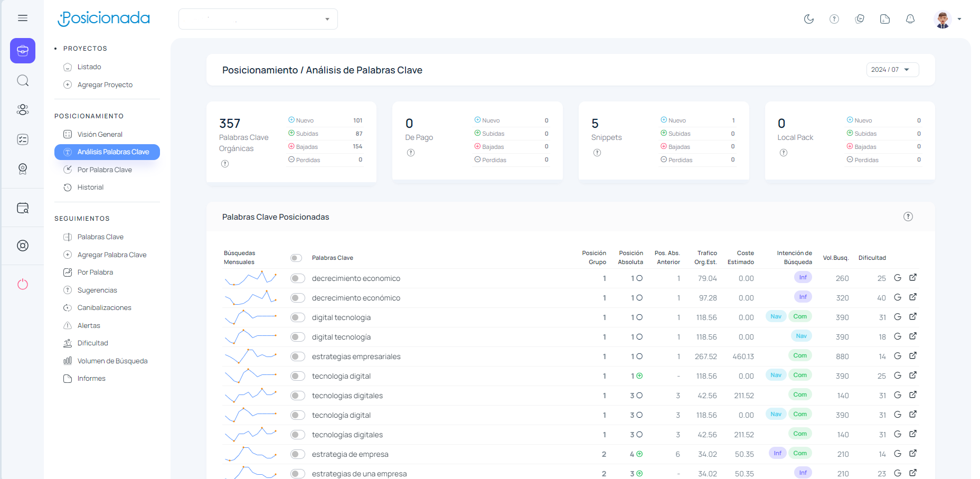Toggle switch for tecnologias digitales

(298, 396)
